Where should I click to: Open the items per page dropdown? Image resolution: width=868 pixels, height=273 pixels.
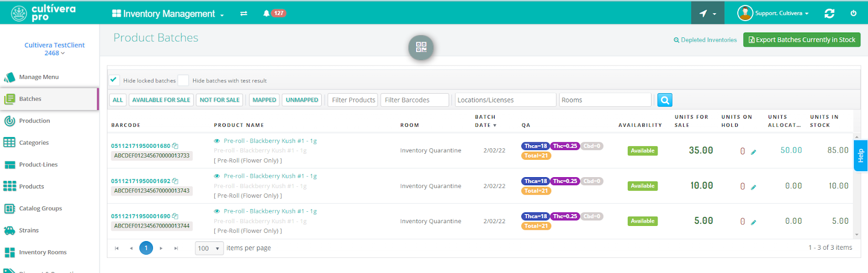(209, 248)
